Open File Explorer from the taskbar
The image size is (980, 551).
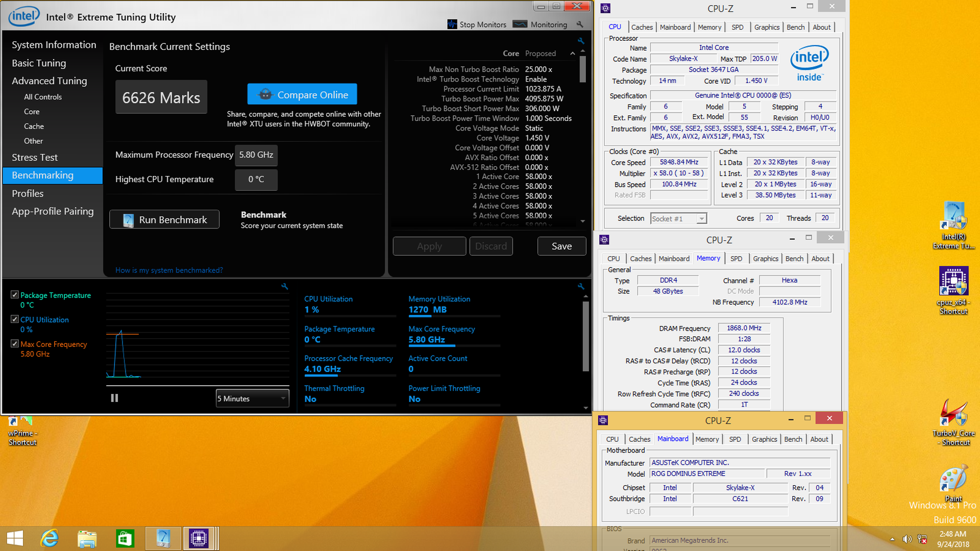tap(87, 539)
